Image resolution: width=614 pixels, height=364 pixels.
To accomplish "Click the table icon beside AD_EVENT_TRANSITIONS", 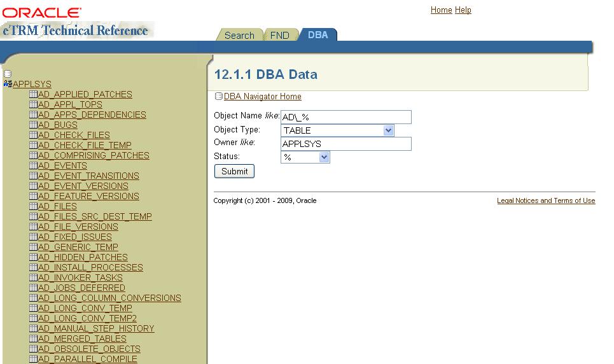I will pos(33,176).
